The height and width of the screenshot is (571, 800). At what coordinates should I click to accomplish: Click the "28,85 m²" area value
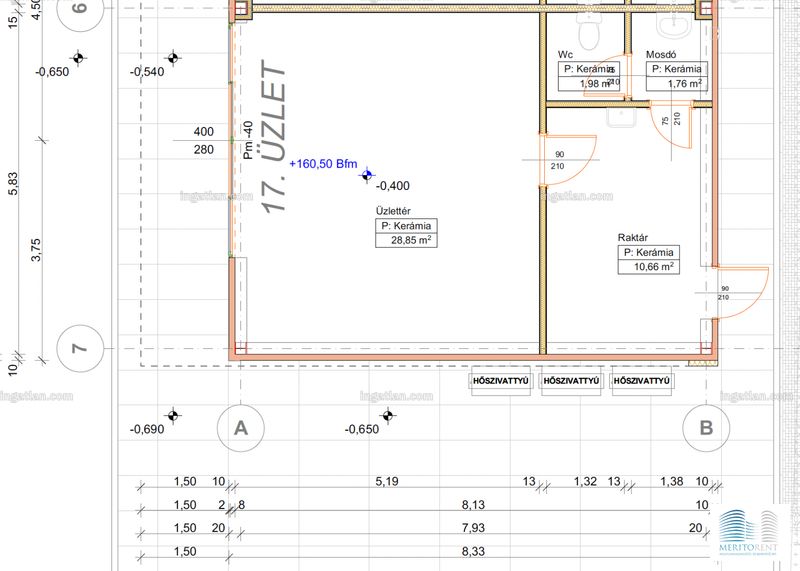[x=411, y=240]
